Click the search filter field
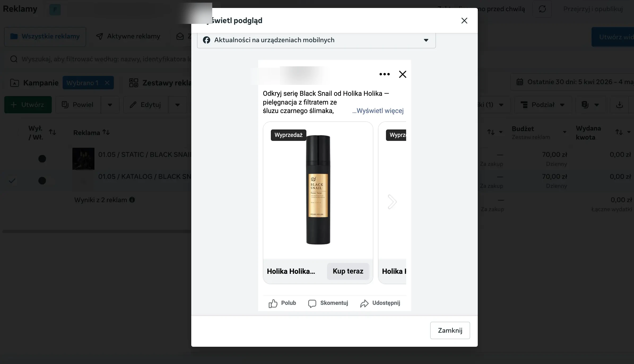Viewport: 634px width, 364px height. [101, 59]
